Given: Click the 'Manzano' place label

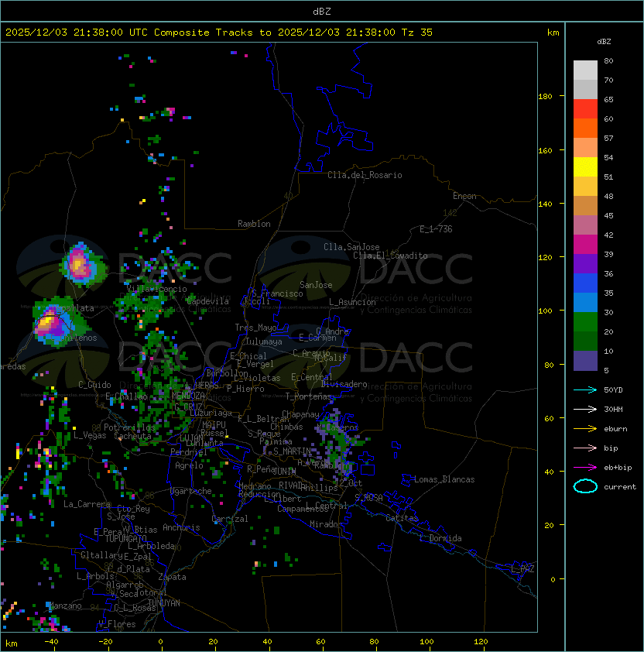Looking at the screenshot, I should (65, 606).
